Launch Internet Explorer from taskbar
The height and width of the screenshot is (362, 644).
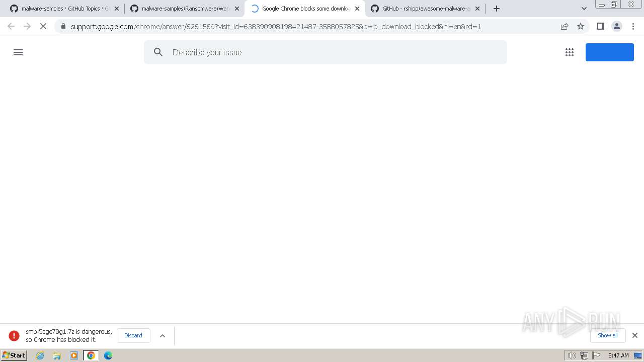[40, 355]
